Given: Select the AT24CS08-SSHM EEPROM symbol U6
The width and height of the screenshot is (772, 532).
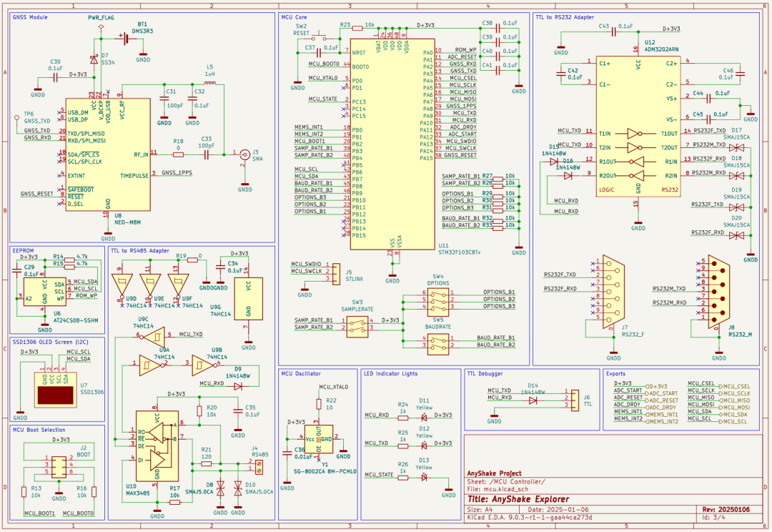Looking at the screenshot, I should (45, 292).
